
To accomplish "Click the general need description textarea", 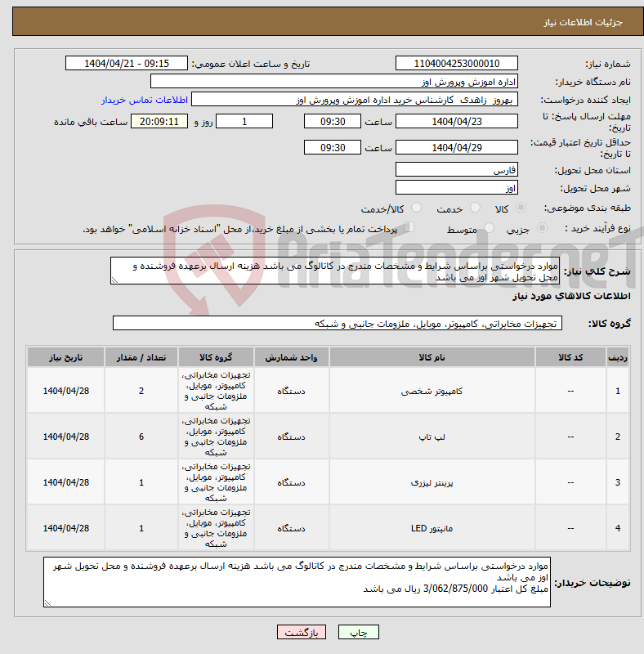I will click(335, 271).
